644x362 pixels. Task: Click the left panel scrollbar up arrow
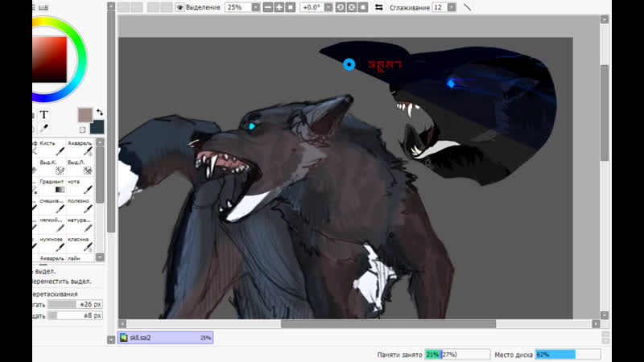click(x=111, y=6)
